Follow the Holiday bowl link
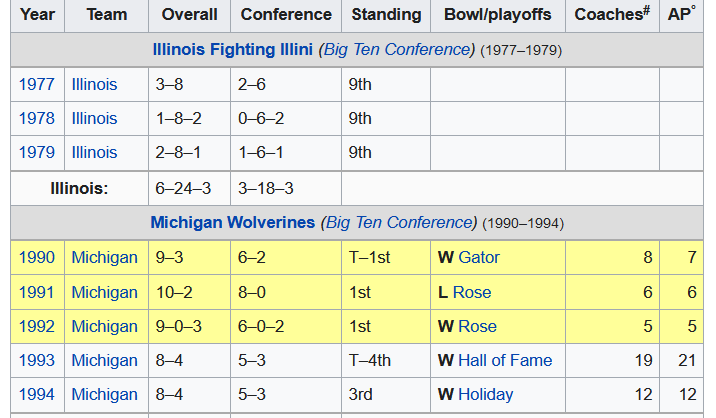This screenshot has height=418, width=716. tap(485, 394)
